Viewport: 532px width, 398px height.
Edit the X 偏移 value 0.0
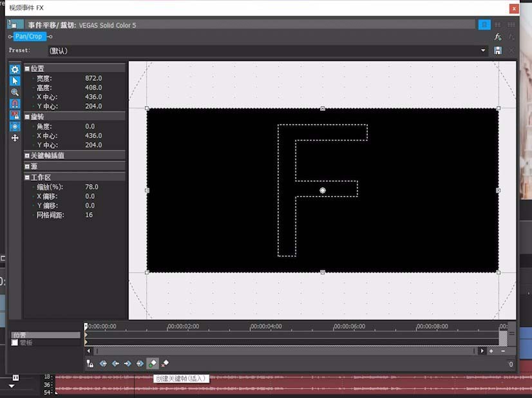[90, 196]
